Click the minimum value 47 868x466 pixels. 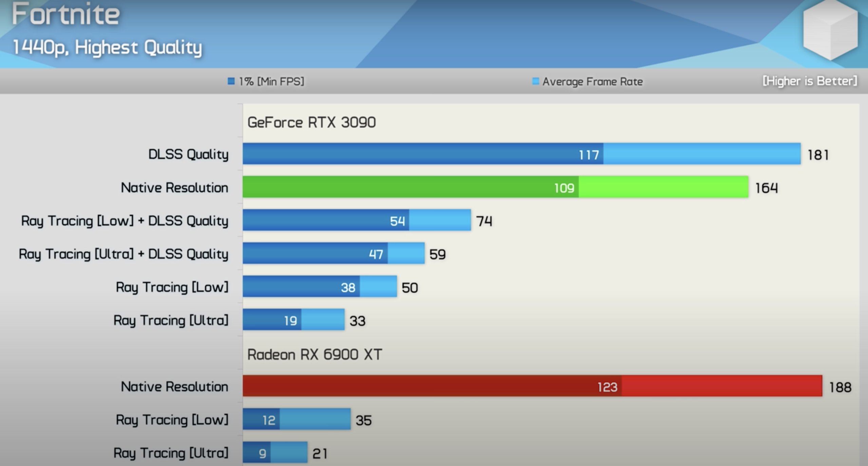tap(376, 254)
